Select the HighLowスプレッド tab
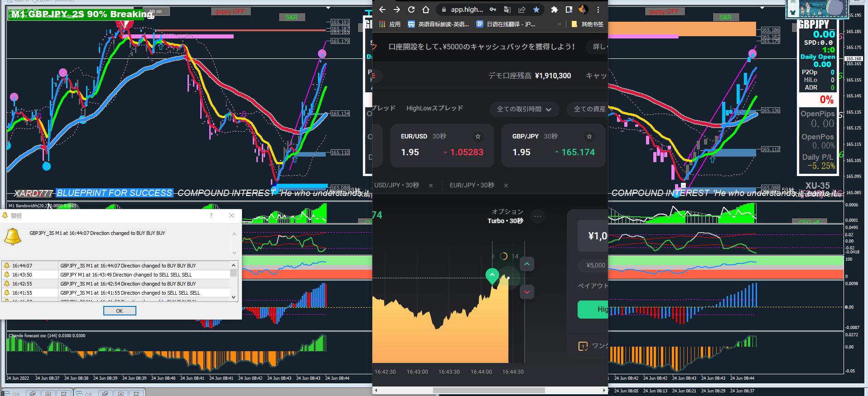This screenshot has width=868, height=396. [434, 108]
